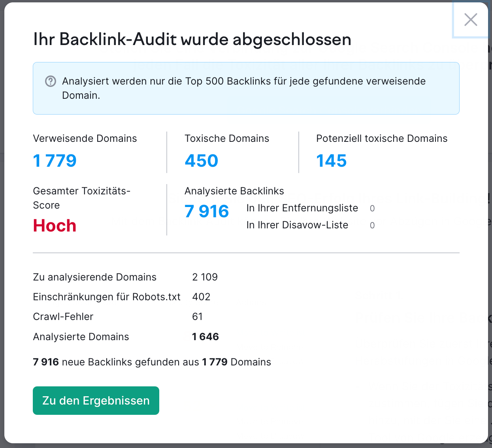Select the Analysierte Domains total 1 646
Image resolution: width=492 pixels, height=448 pixels.
point(205,337)
